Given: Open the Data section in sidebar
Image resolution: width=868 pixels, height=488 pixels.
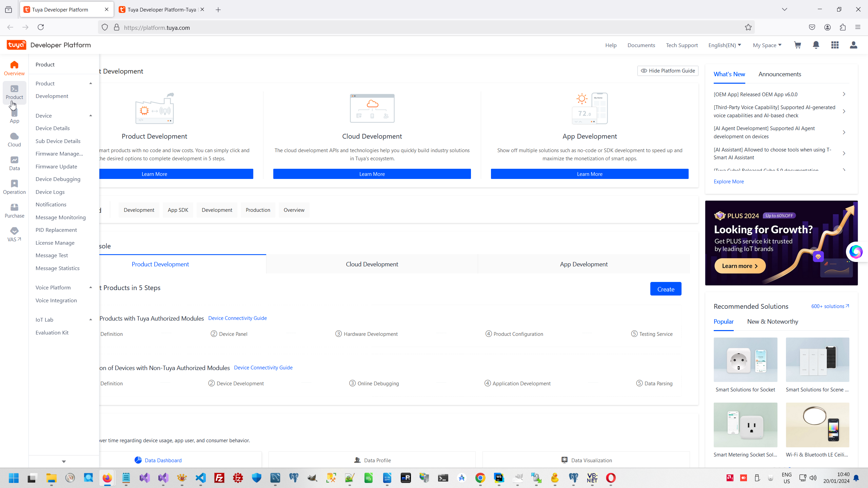Looking at the screenshot, I should point(14,163).
